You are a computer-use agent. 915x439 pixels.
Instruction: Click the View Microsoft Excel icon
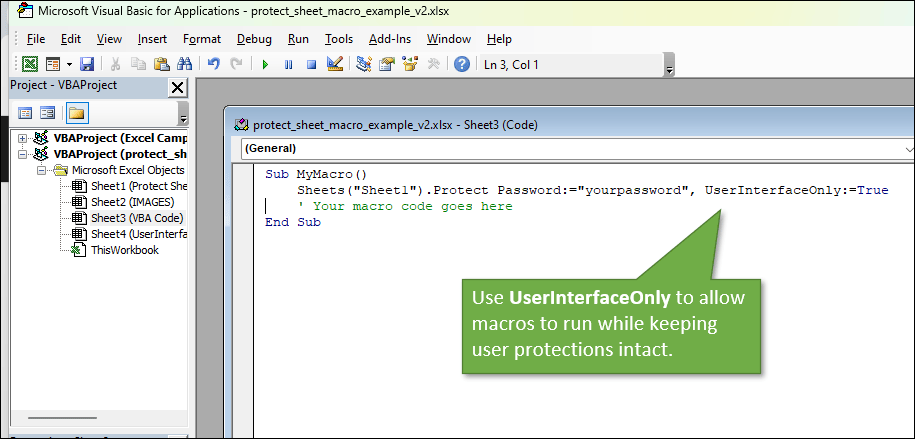click(x=30, y=64)
